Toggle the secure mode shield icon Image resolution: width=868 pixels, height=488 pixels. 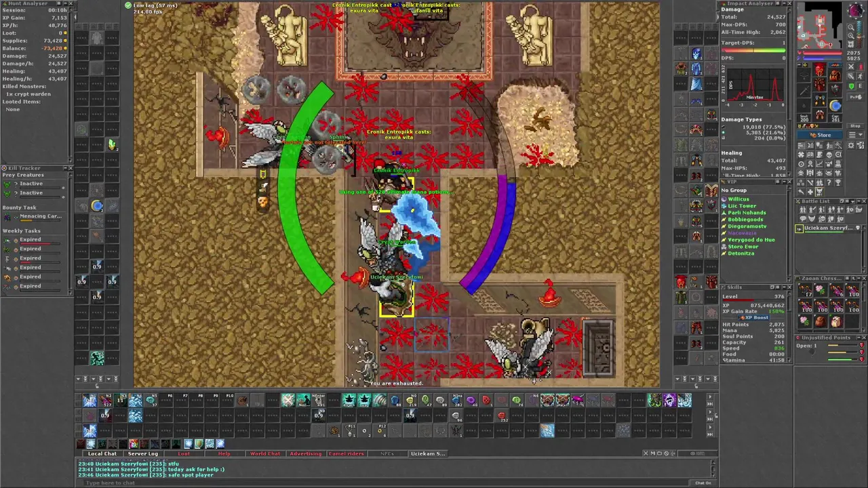(x=851, y=86)
